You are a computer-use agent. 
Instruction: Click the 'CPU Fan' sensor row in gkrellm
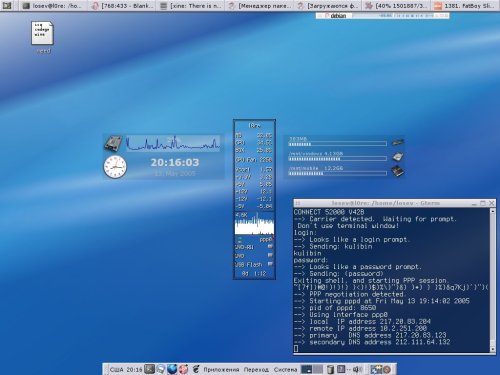[x=254, y=160]
